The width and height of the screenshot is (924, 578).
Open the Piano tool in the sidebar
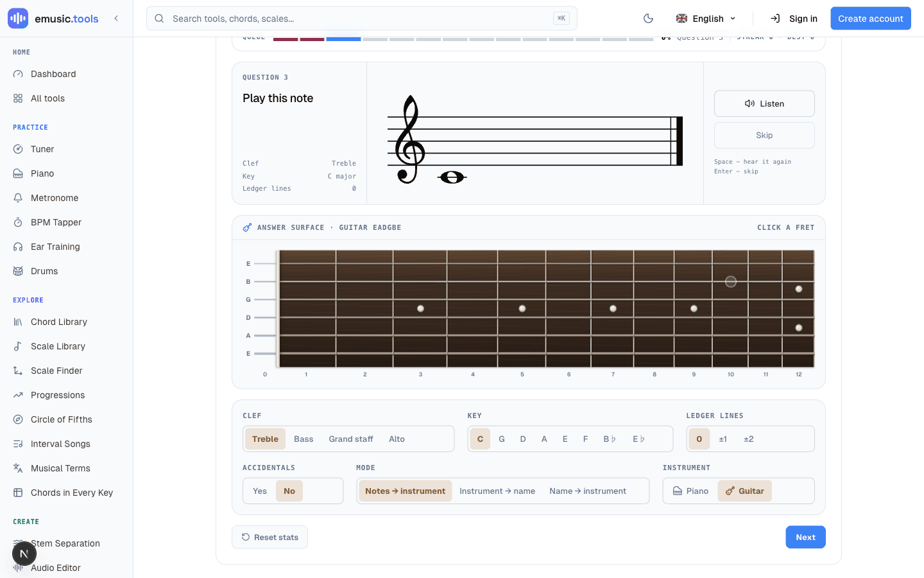coord(67,173)
